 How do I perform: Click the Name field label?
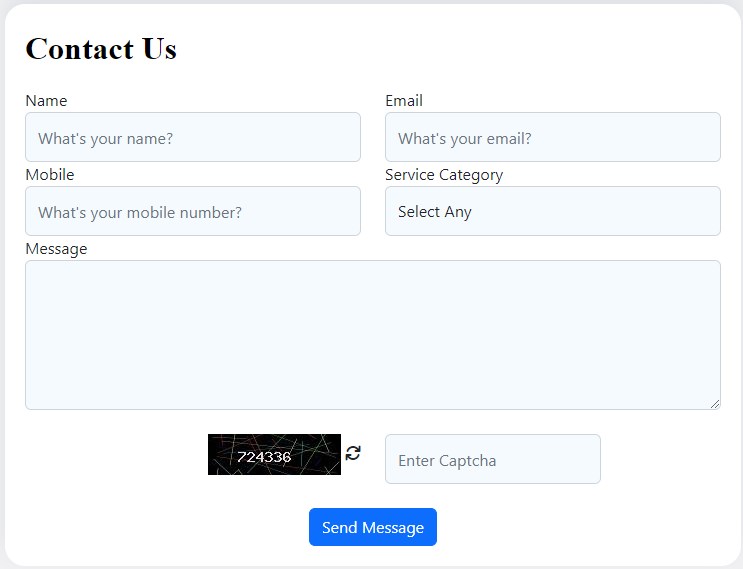[46, 101]
